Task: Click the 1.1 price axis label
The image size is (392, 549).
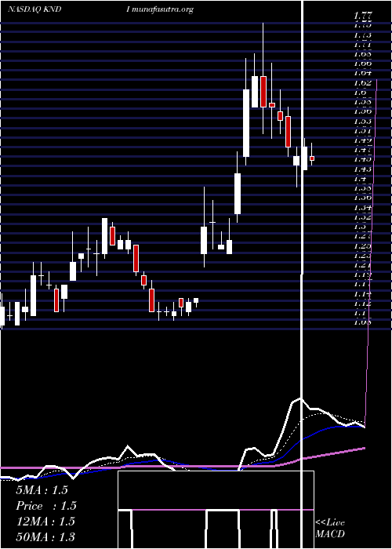Action: pos(361,312)
